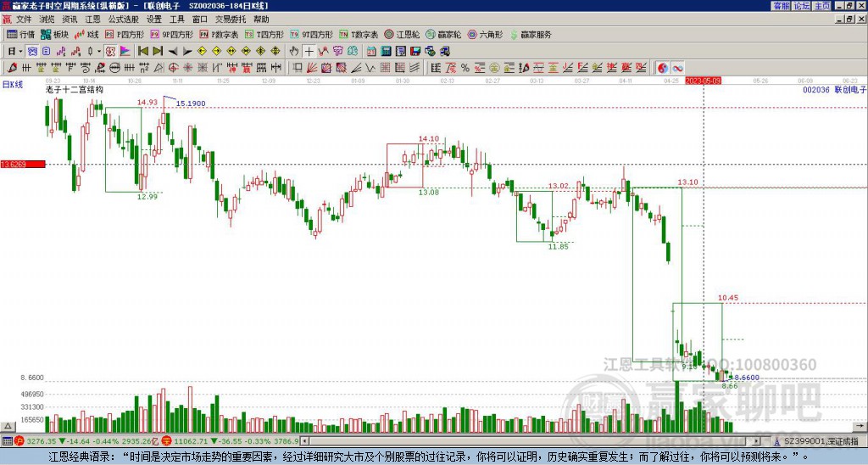Open the 论坛 forum link
This screenshot has width=868, height=465.
coord(801,6)
